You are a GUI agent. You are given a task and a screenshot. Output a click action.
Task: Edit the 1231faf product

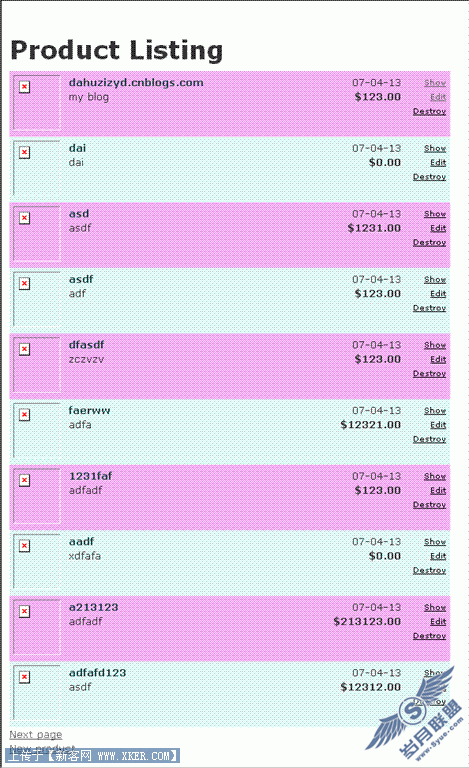point(438,491)
